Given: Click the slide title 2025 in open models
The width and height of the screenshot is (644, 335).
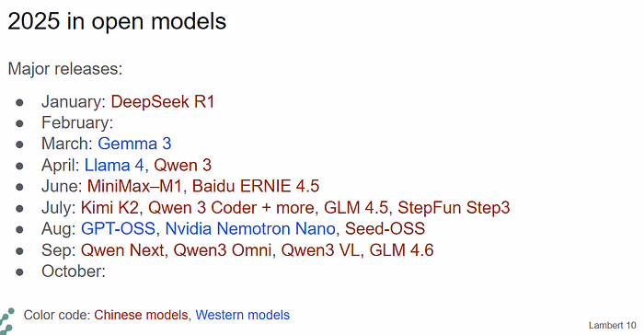Looking at the screenshot, I should pos(117,21).
